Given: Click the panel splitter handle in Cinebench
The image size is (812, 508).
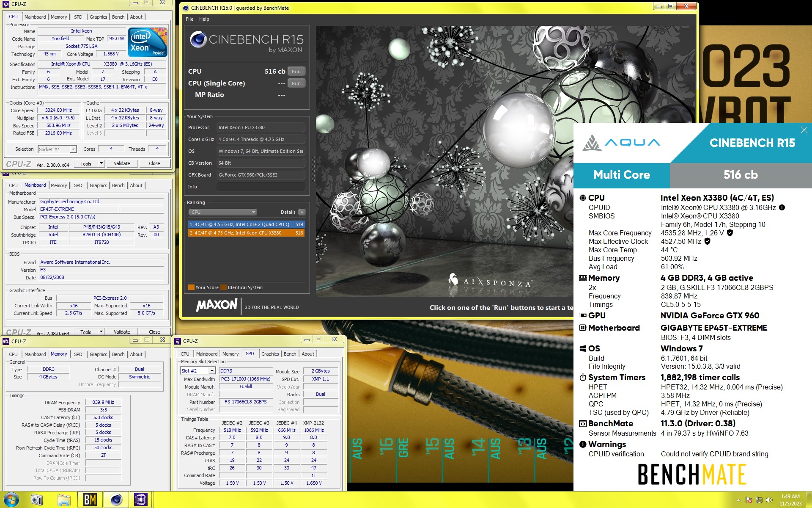Looking at the screenshot, I should coord(313,169).
